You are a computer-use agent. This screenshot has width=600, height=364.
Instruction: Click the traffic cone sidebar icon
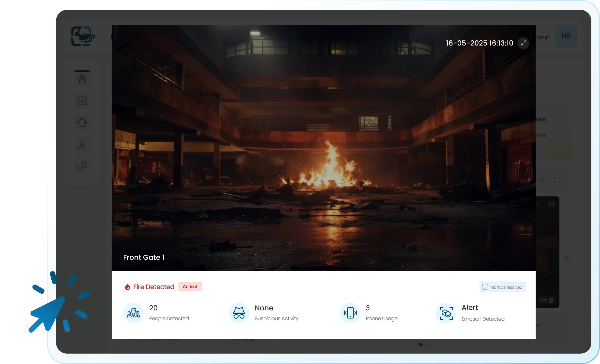point(82,144)
